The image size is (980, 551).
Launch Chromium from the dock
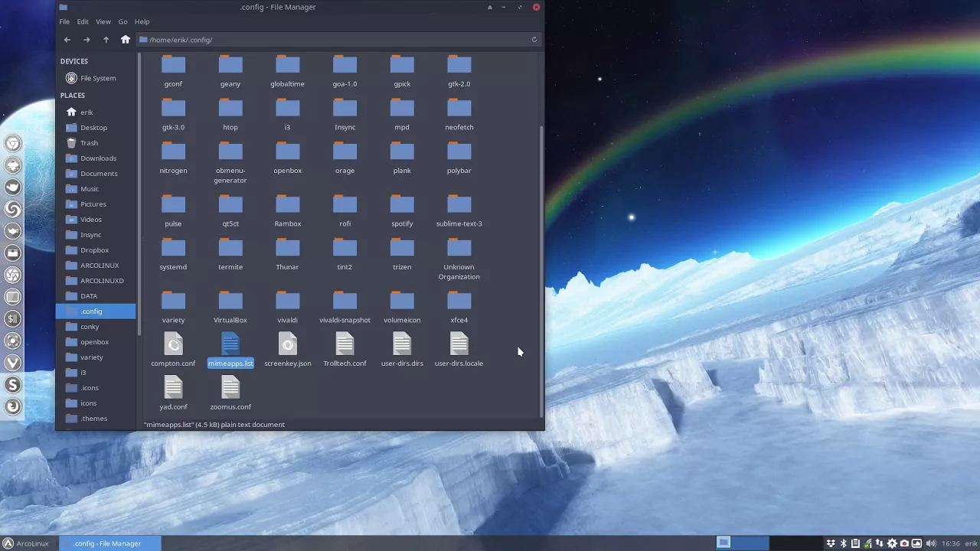(x=13, y=143)
